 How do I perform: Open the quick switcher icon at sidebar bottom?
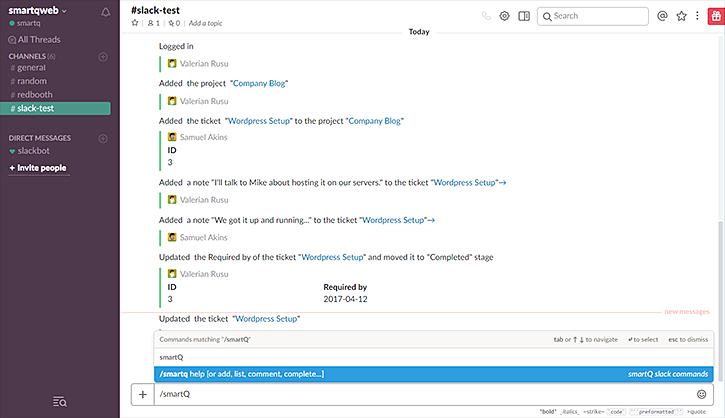click(x=60, y=402)
